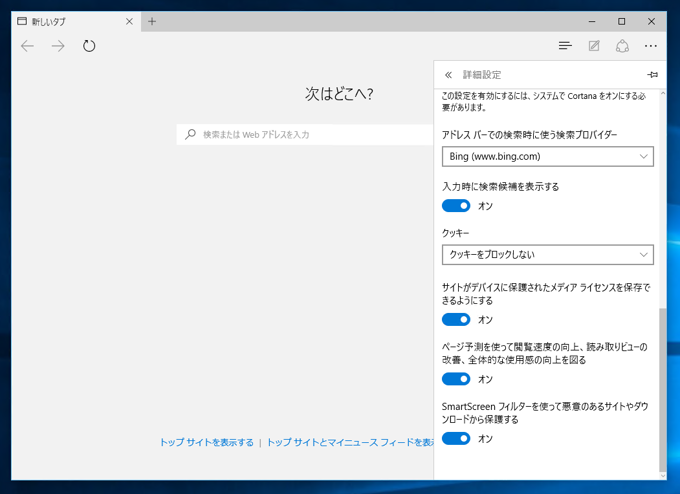The image size is (680, 494).
Task: Click the 次はどこへ? heading
Action: tap(339, 94)
